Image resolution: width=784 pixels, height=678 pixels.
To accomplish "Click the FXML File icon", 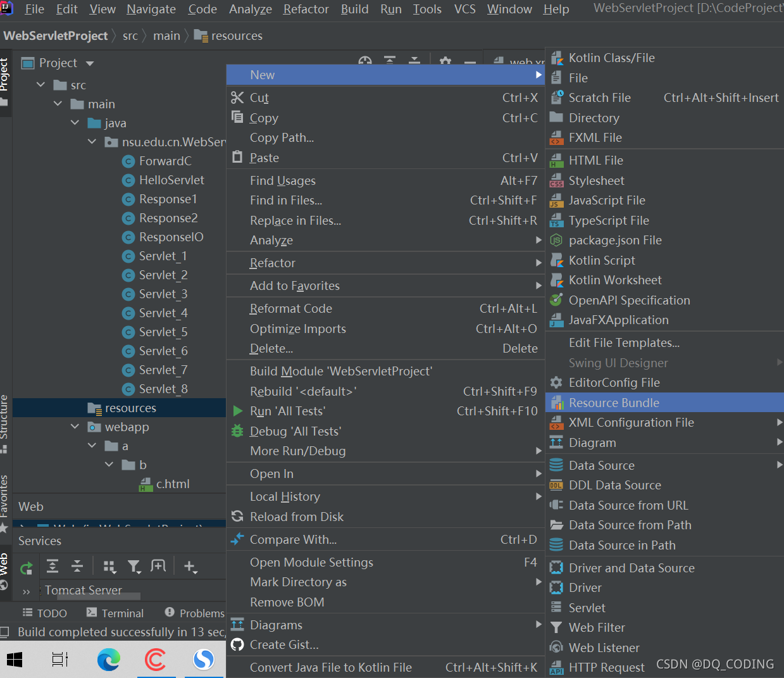I will coord(557,137).
